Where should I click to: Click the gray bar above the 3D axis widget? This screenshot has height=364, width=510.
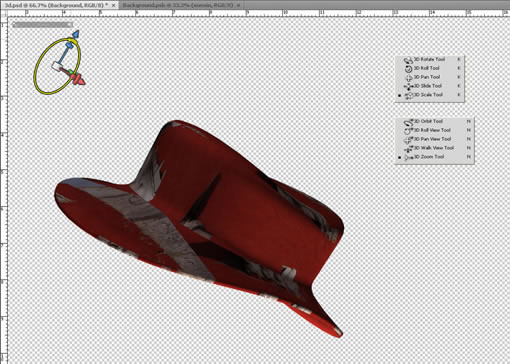coord(42,24)
